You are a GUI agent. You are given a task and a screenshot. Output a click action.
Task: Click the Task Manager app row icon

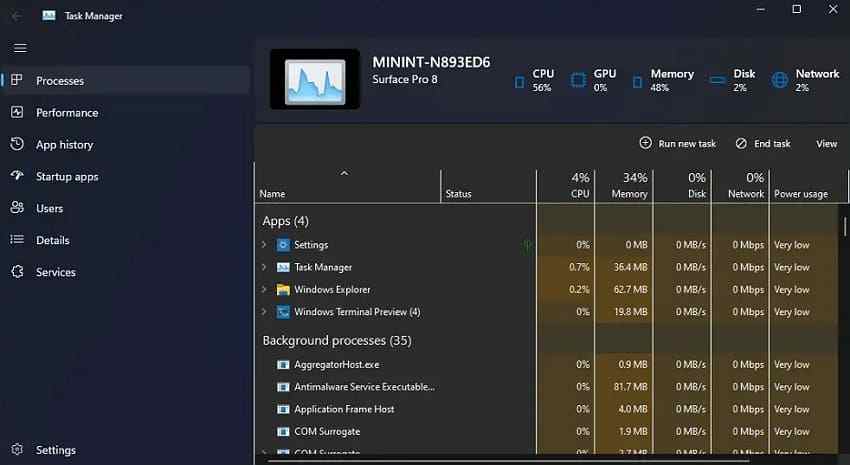click(283, 267)
